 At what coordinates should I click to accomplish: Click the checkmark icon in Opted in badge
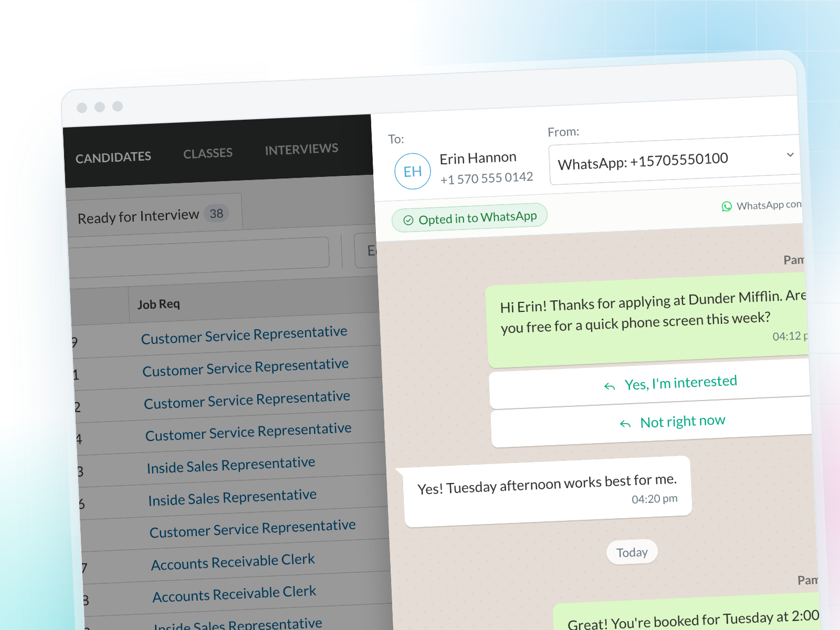click(x=408, y=220)
